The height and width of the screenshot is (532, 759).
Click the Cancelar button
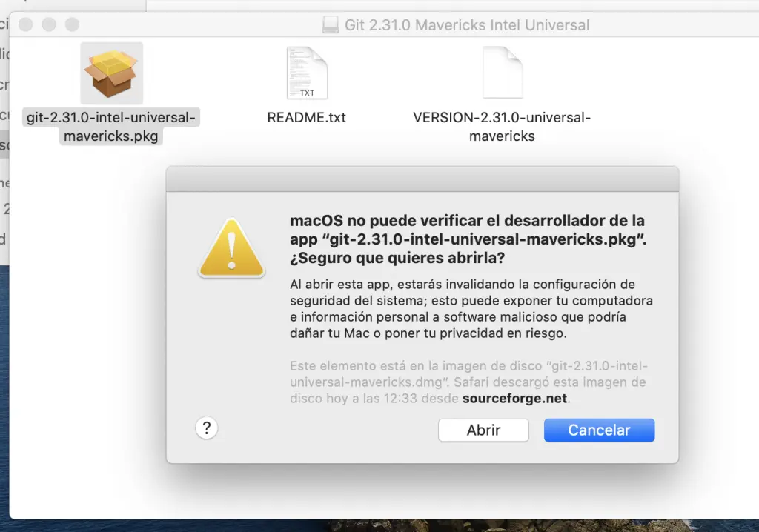click(x=599, y=430)
